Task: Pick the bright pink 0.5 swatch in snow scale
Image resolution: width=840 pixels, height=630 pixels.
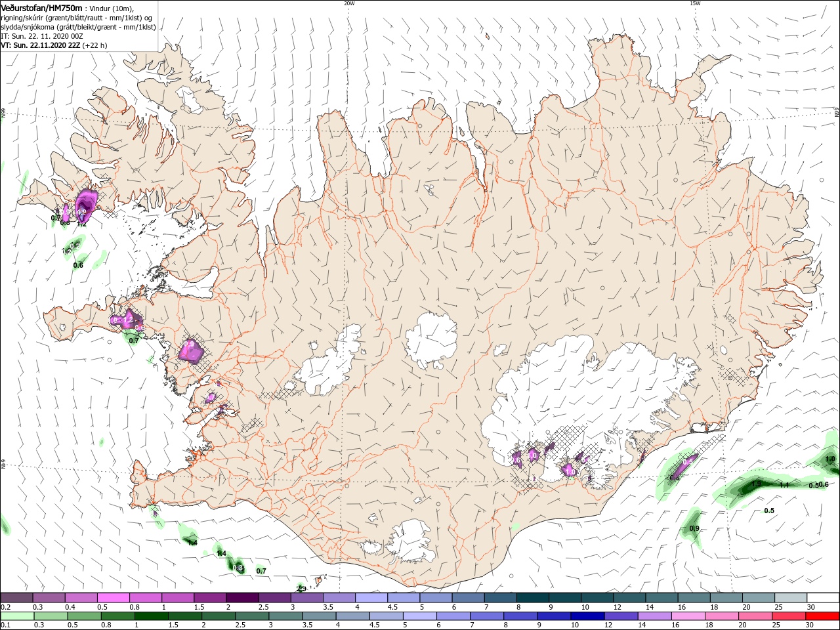Action: (113, 598)
